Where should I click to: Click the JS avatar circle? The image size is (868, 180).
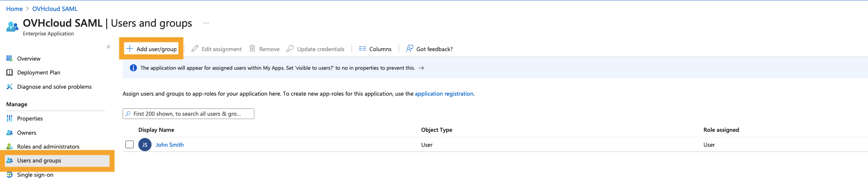(145, 145)
